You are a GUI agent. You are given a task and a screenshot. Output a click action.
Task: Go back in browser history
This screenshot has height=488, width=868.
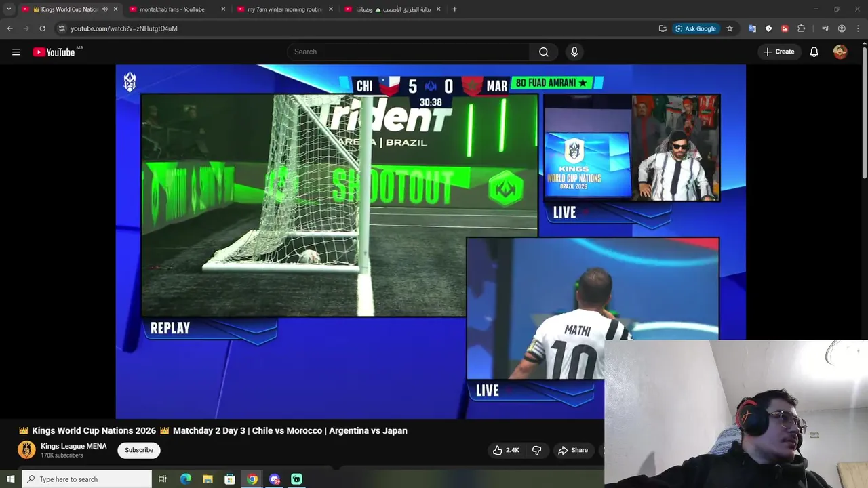click(x=9, y=28)
